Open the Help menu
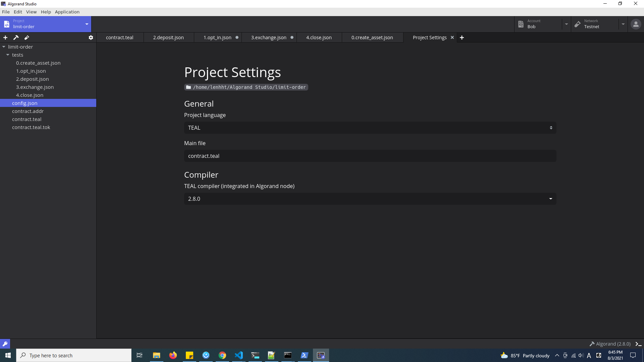644x362 pixels. pos(46,12)
